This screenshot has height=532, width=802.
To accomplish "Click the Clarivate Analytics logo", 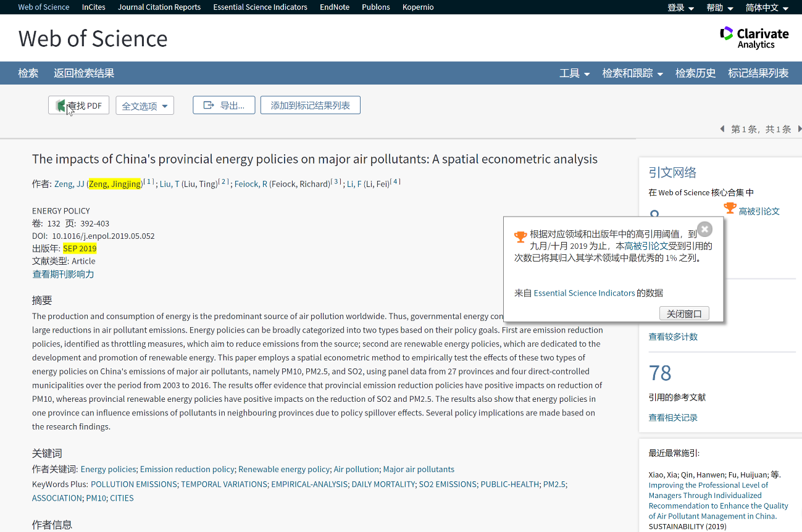I will 754,38.
